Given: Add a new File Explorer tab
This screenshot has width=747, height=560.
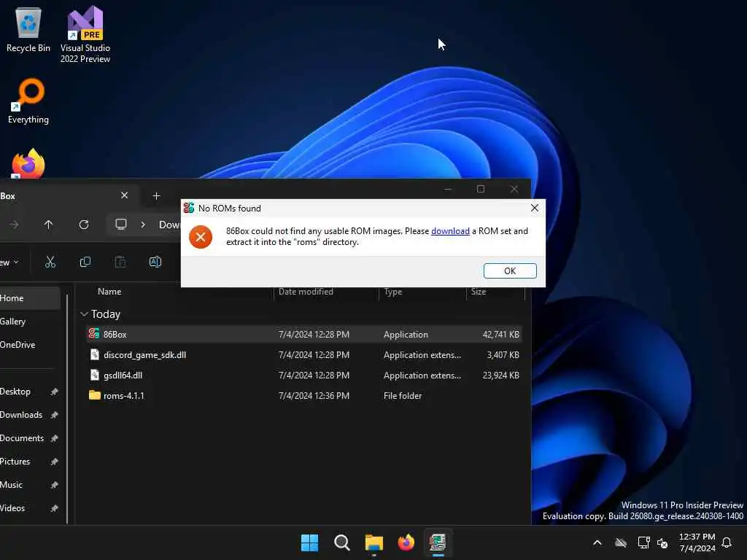Looking at the screenshot, I should pos(156,195).
